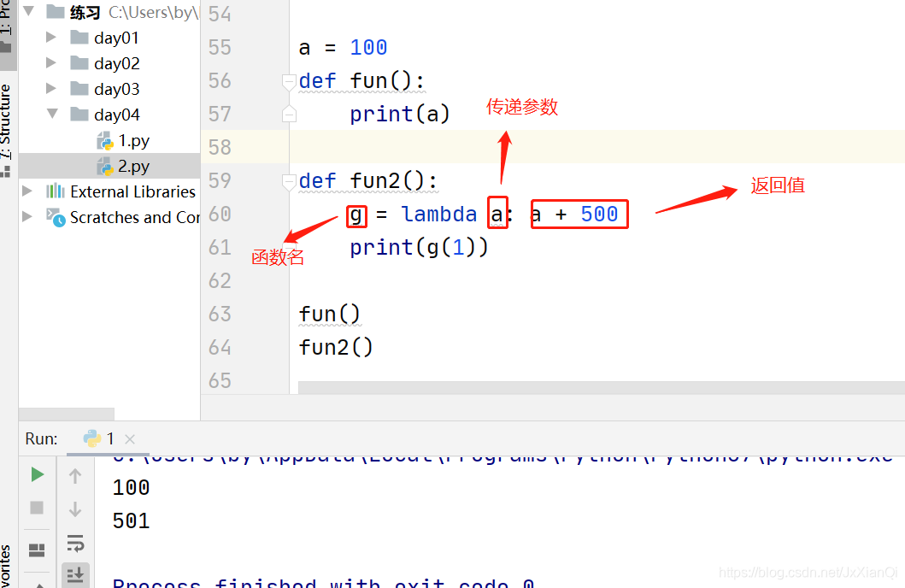Click line number 58 in the gutter
Viewport: 905px width, 588px height.
220,147
